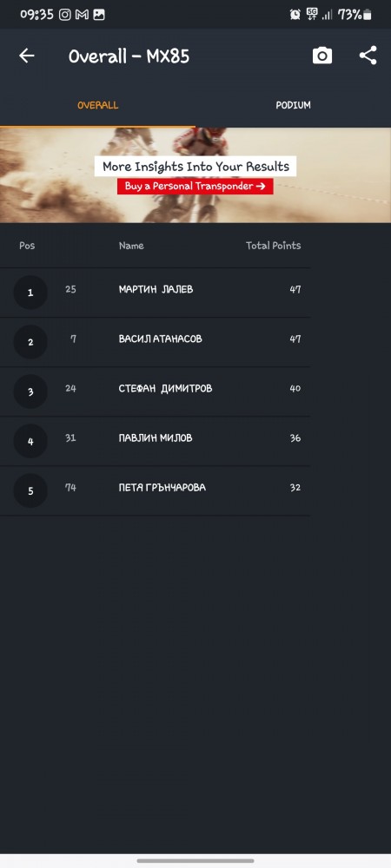Select the OVERALL tab
This screenshot has width=391, height=868.
click(x=97, y=105)
